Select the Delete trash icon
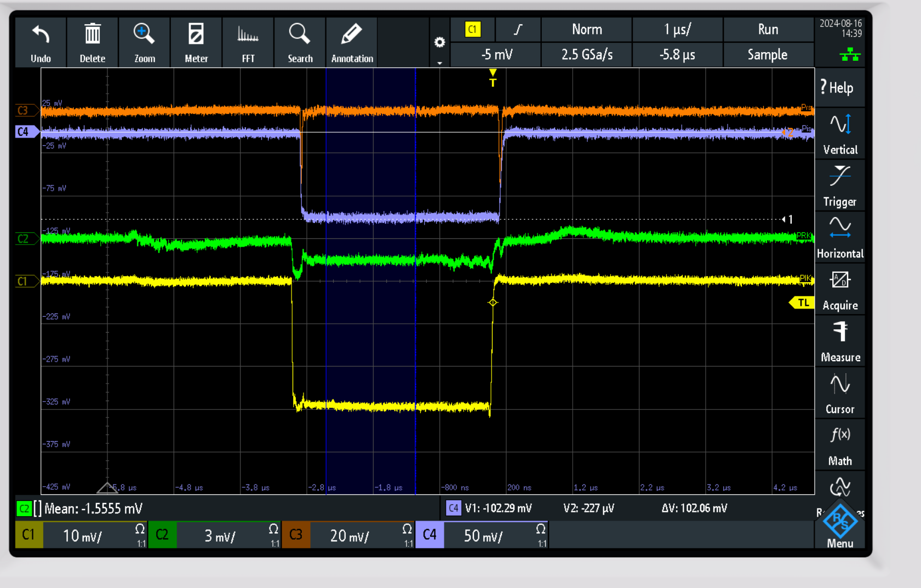 (92, 35)
